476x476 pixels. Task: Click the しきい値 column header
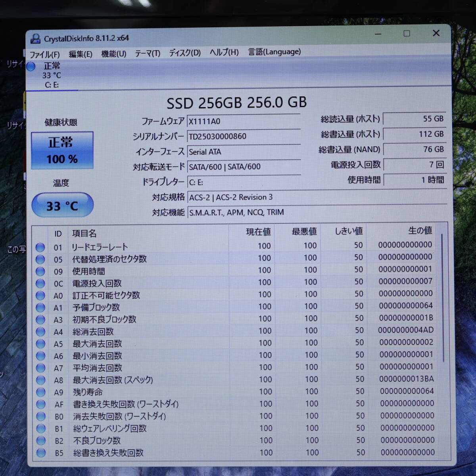point(349,231)
